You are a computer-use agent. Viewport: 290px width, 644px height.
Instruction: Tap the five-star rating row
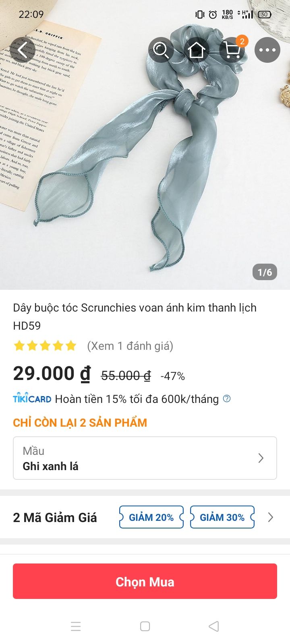45,346
